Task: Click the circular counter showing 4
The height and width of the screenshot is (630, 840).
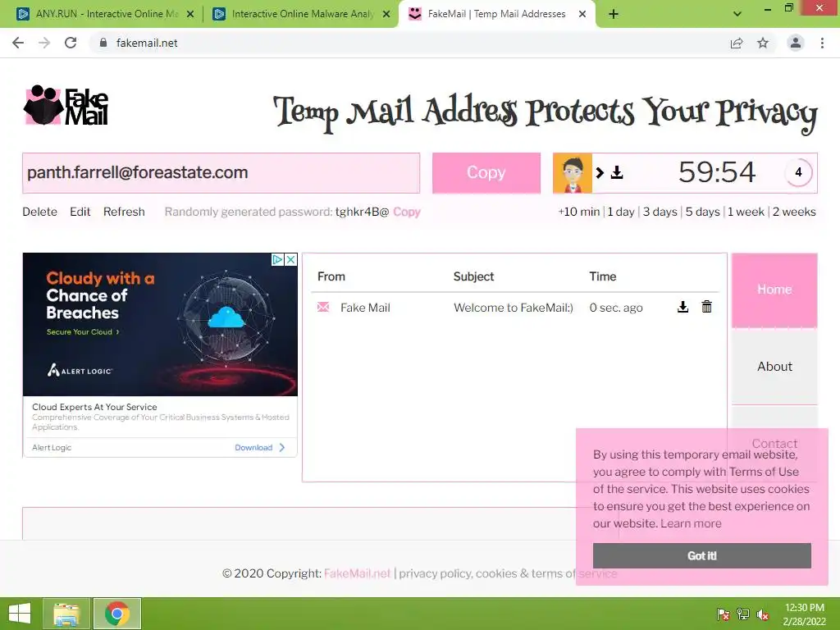Action: (x=798, y=172)
